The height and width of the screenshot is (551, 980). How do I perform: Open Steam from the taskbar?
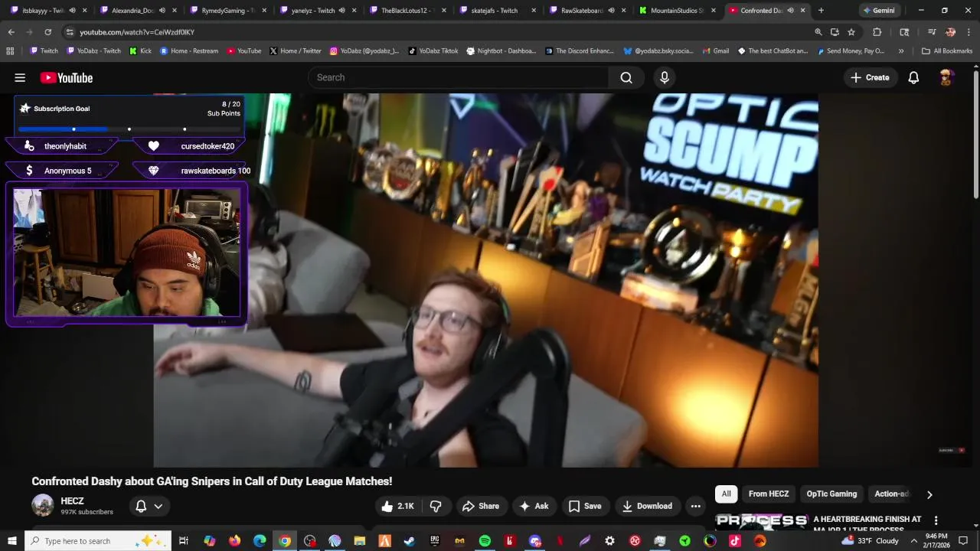410,541
